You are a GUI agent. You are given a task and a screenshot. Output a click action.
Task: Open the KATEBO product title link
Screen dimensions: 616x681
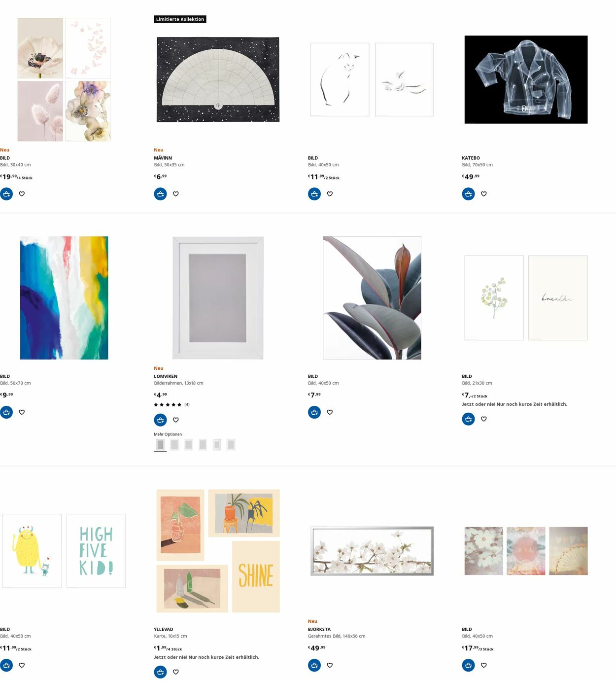click(x=471, y=158)
